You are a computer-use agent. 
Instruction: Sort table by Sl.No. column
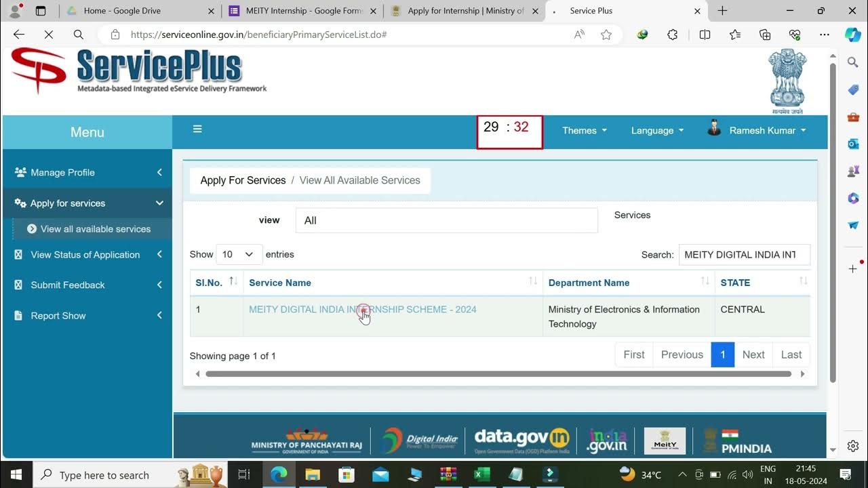[216, 282]
